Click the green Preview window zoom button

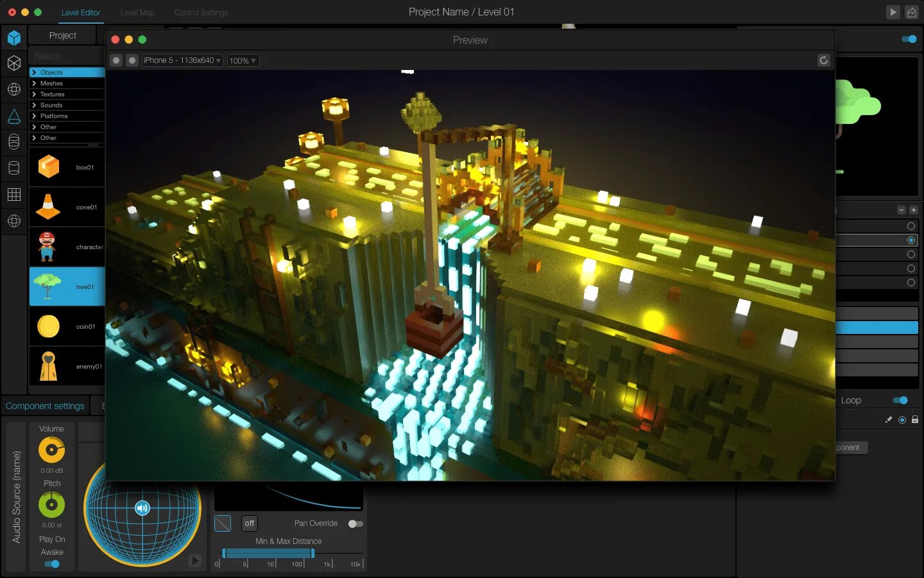[142, 39]
